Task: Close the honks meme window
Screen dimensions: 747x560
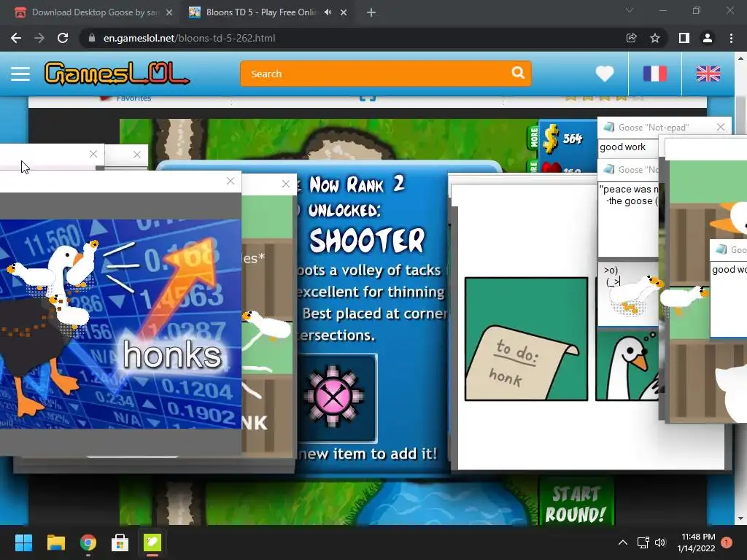Action: click(230, 181)
